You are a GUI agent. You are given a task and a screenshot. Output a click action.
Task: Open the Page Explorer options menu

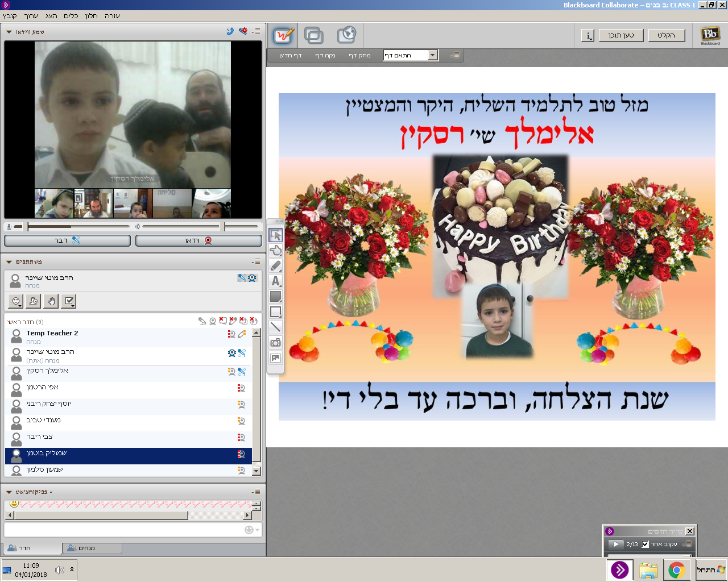[x=687, y=544]
